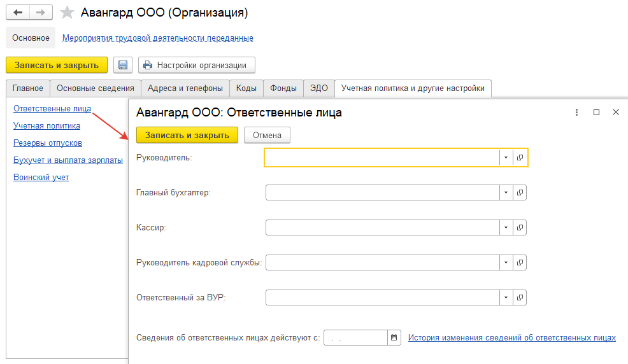
Task: Switch to the Основные сведения tab
Action: [96, 88]
